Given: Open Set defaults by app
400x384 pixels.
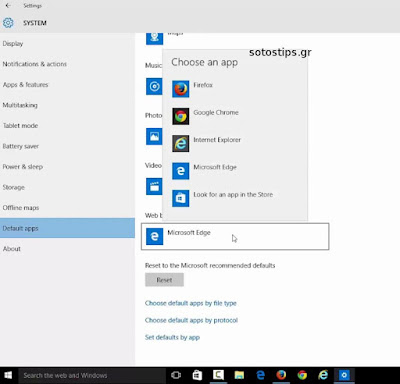Looking at the screenshot, I should point(172,337).
